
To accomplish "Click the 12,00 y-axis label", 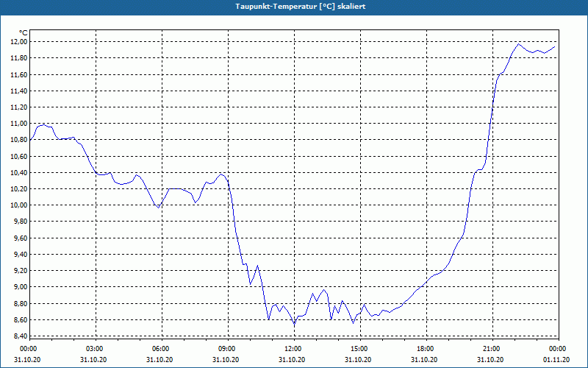I will [21, 42].
